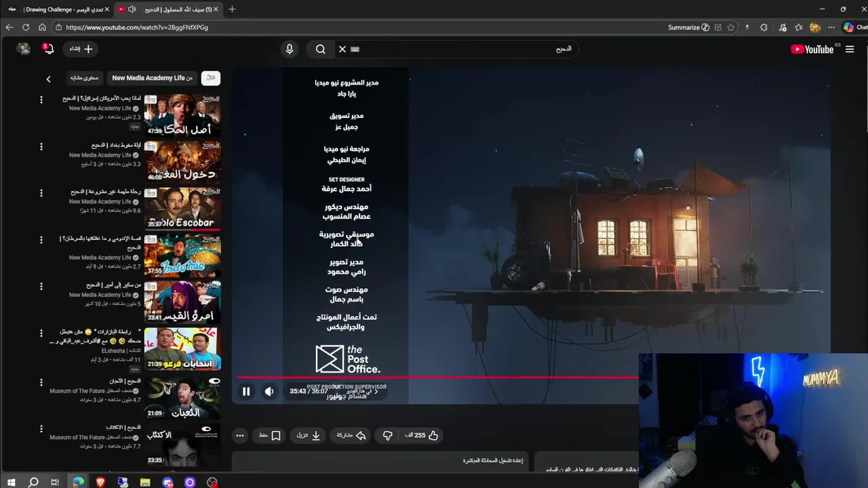
Task: Switch to the Drawing Challenge browser tab
Action: [60, 9]
